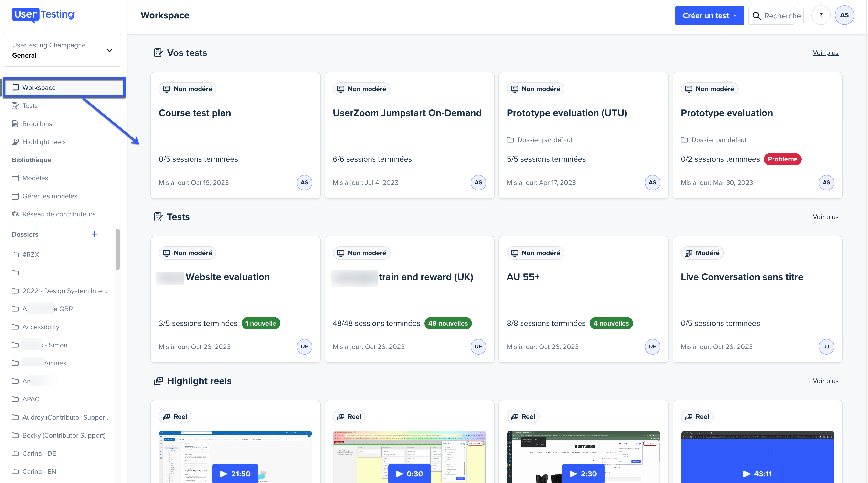This screenshot has height=483, width=868.
Task: Click Voir plus for Highlight reels
Action: coord(825,381)
